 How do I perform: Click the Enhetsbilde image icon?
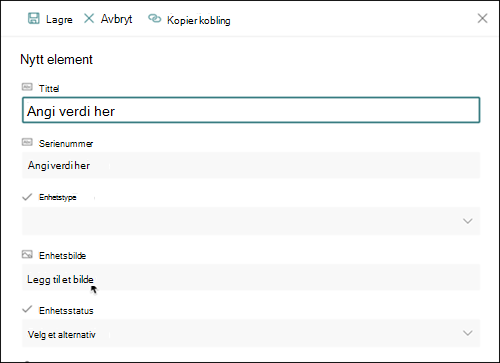tap(27, 255)
